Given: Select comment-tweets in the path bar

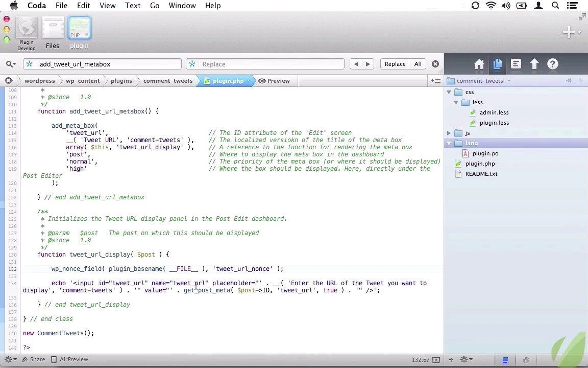Looking at the screenshot, I should pos(167,81).
